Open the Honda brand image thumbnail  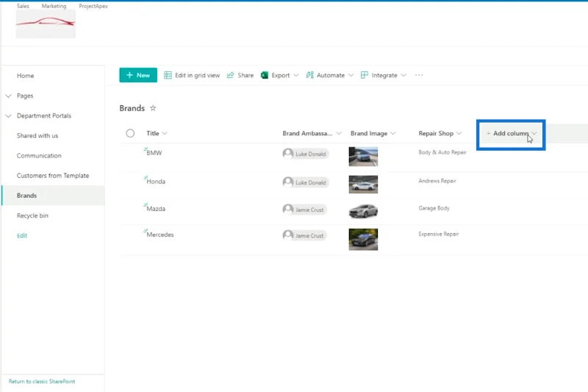pyautogui.click(x=363, y=185)
